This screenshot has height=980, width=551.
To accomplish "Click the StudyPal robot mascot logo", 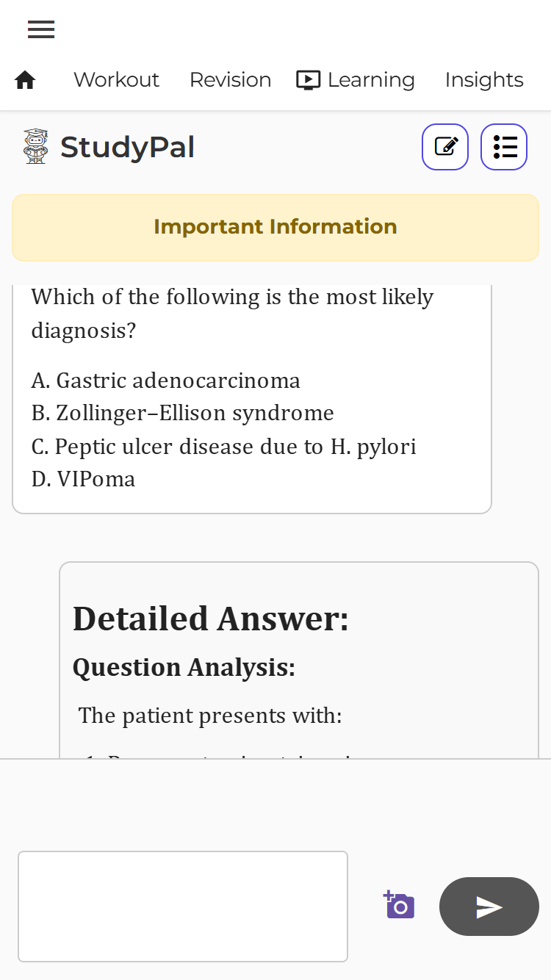I will click(35, 146).
